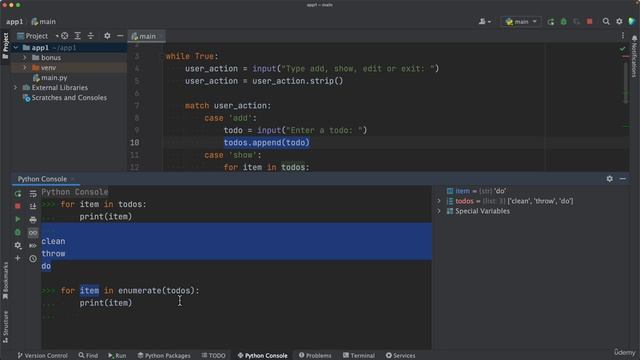Click the inspection checkmark widget in editor

[622, 49]
